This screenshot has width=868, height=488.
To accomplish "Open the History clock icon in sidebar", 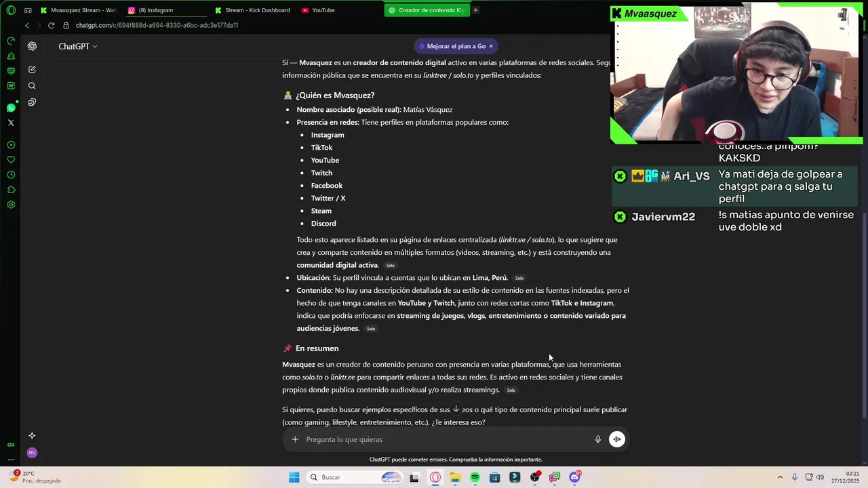I will [11, 175].
